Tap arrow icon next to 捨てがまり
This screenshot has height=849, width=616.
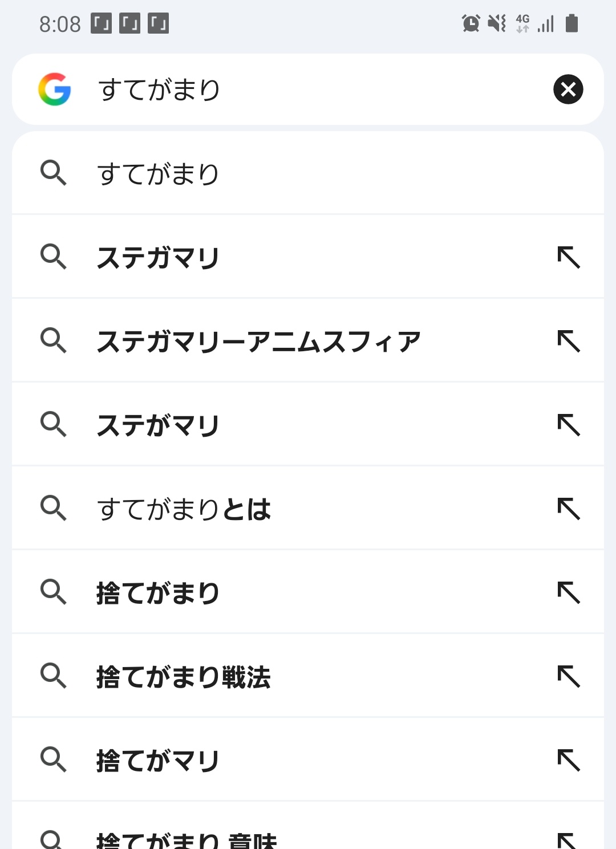tap(569, 592)
